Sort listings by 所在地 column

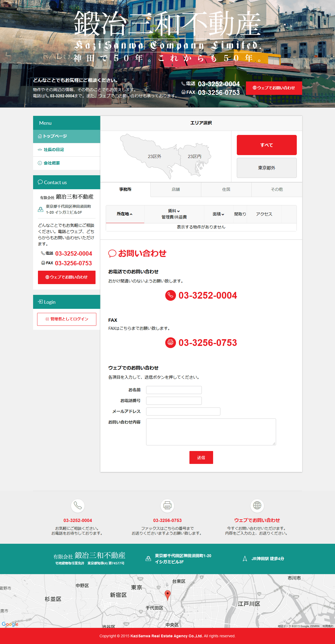point(125,214)
